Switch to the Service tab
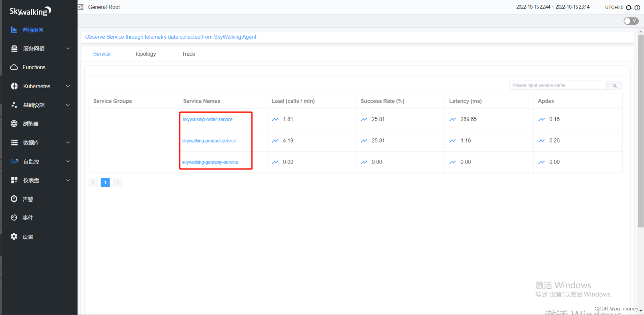The image size is (644, 315). (102, 54)
